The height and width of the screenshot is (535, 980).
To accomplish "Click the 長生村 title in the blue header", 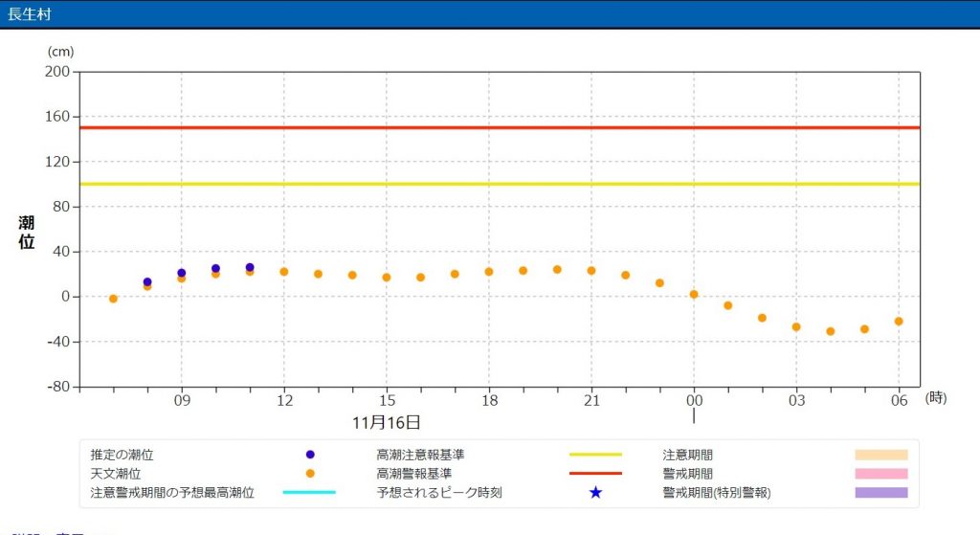I will 29,13.
